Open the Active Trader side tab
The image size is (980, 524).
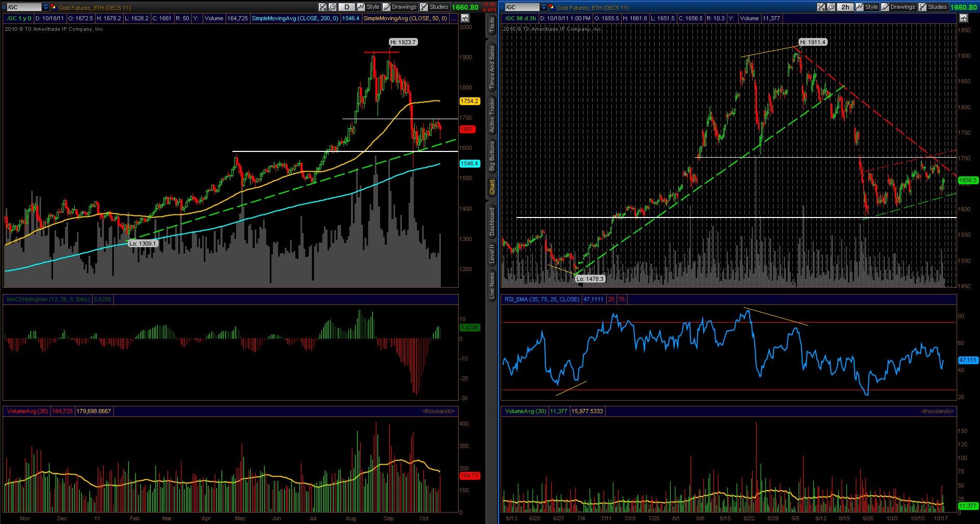coord(491,115)
